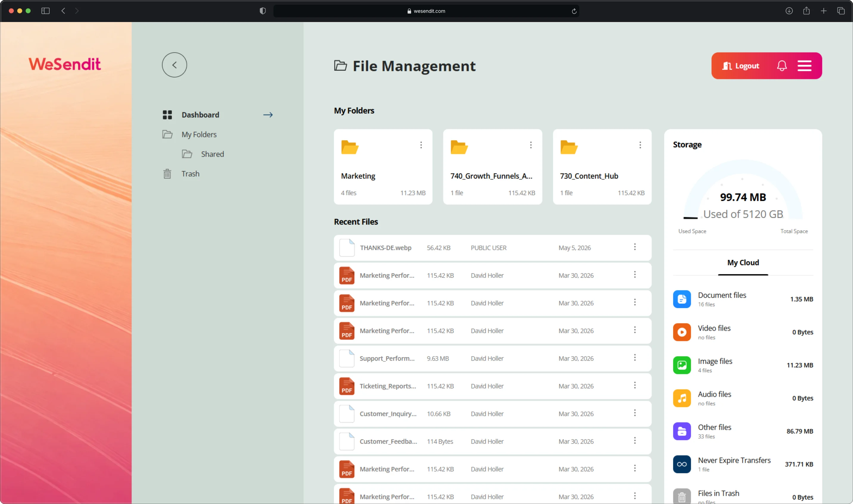Viewport: 853px width, 504px height.
Task: Open My Folders in the sidebar
Action: coord(199,134)
